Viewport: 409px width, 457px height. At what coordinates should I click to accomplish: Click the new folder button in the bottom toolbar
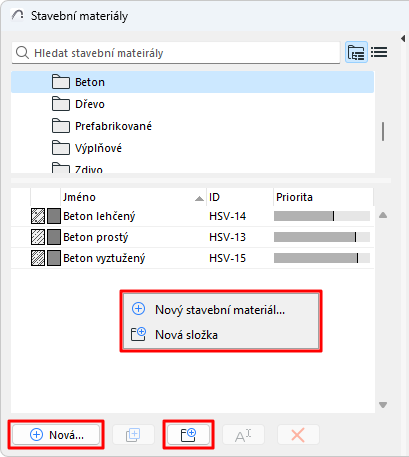point(188,435)
